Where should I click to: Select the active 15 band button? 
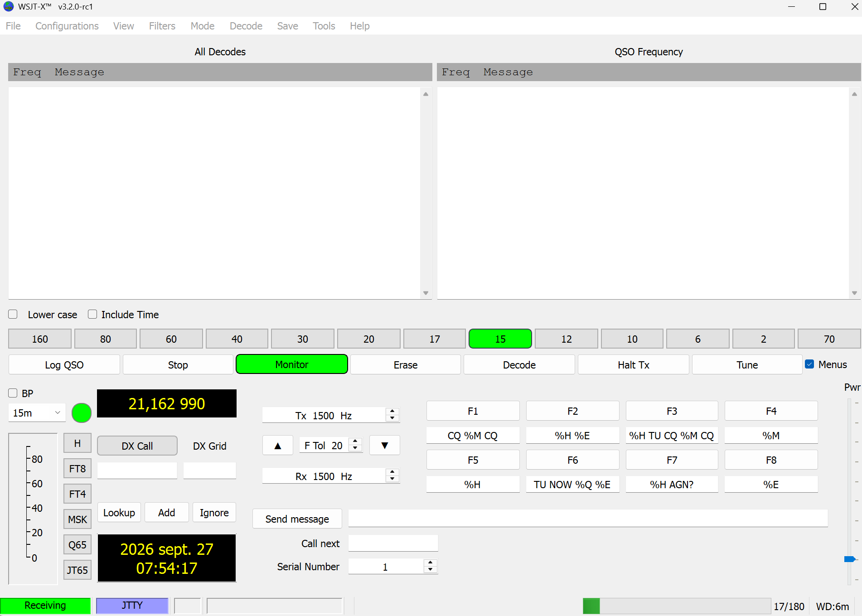click(500, 339)
